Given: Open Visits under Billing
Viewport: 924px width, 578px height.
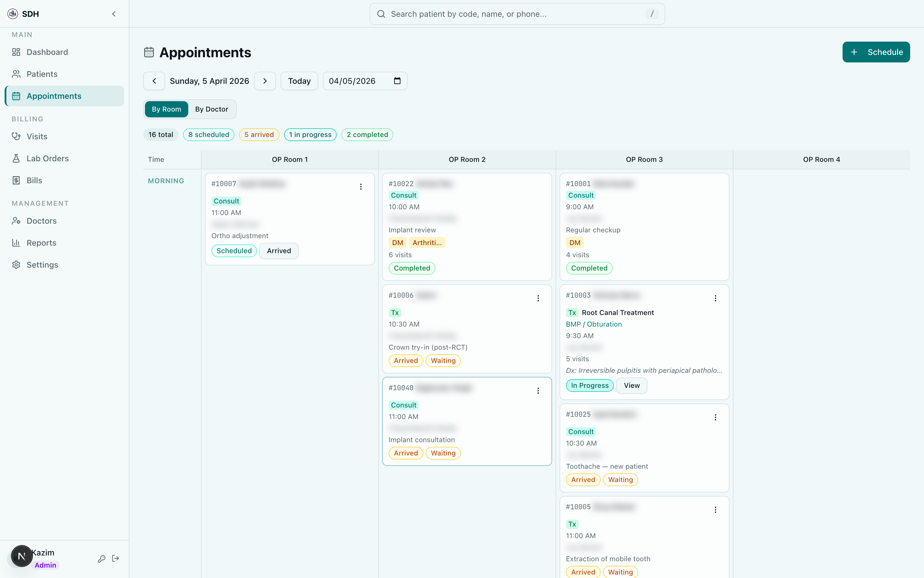Looking at the screenshot, I should click(64, 136).
